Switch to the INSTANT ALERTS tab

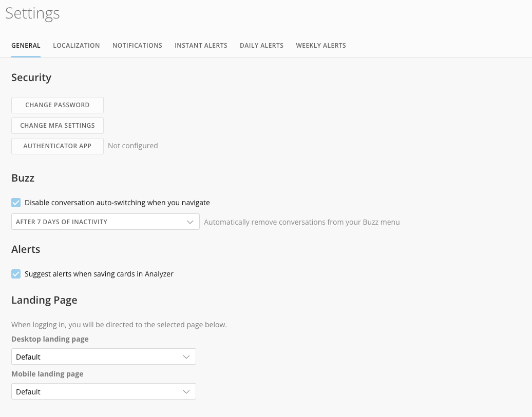(201, 45)
